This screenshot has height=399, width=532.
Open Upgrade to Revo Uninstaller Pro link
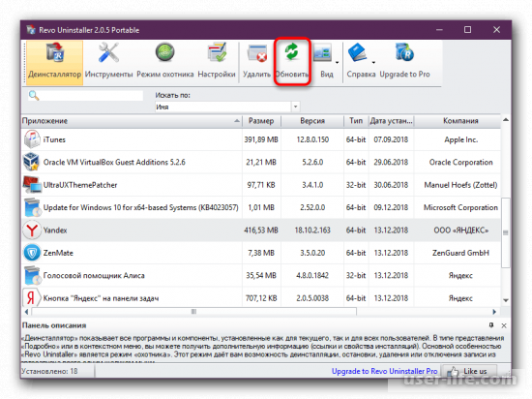click(384, 371)
